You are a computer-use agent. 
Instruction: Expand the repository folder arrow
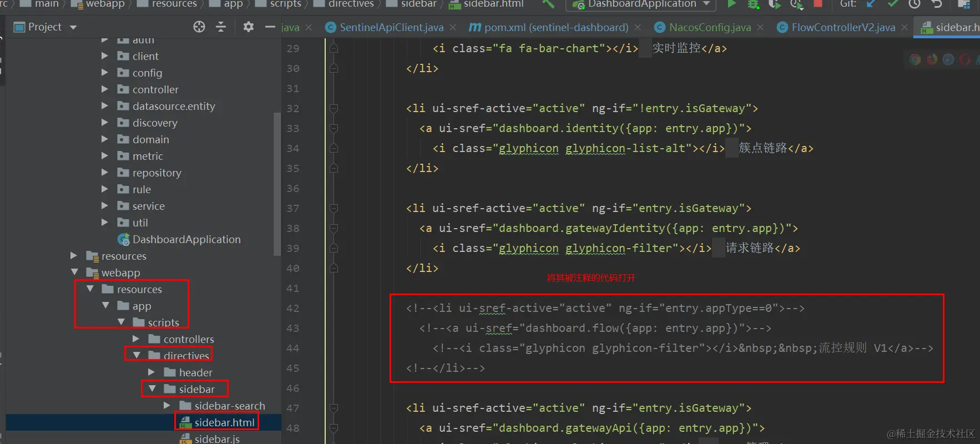105,173
